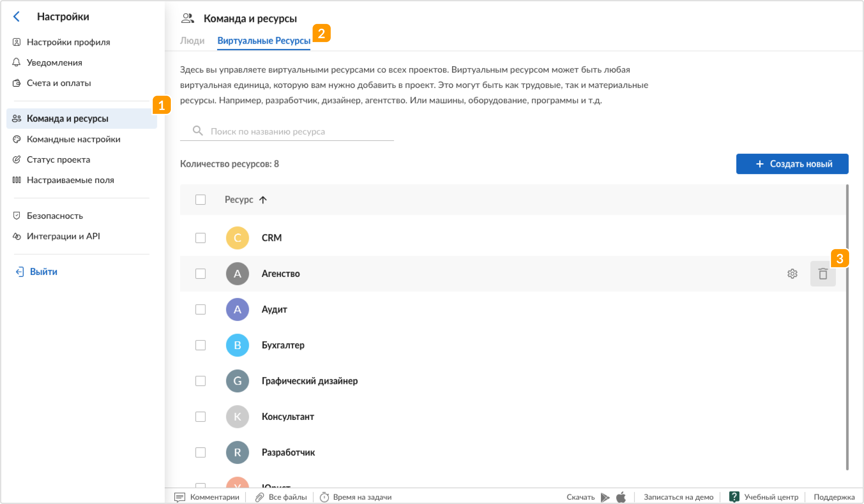The height and width of the screenshot is (504, 864).
Task: Open Apple App Store download icon
Action: [621, 497]
